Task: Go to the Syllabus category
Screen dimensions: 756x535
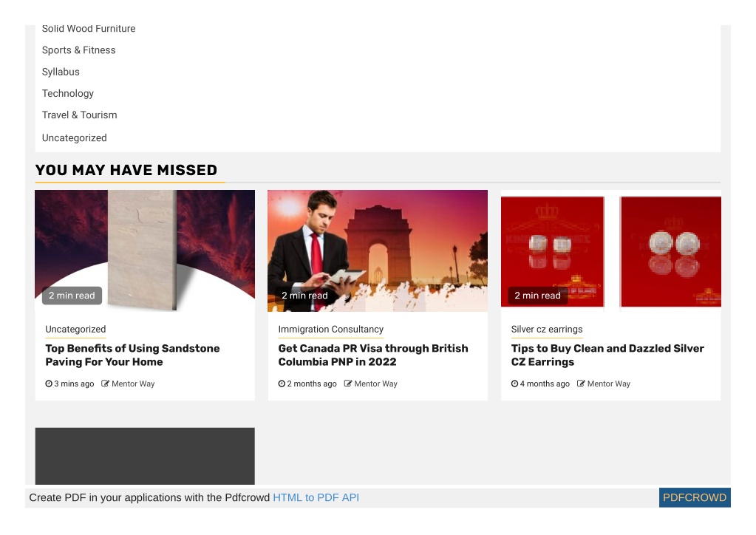Action: [61, 72]
